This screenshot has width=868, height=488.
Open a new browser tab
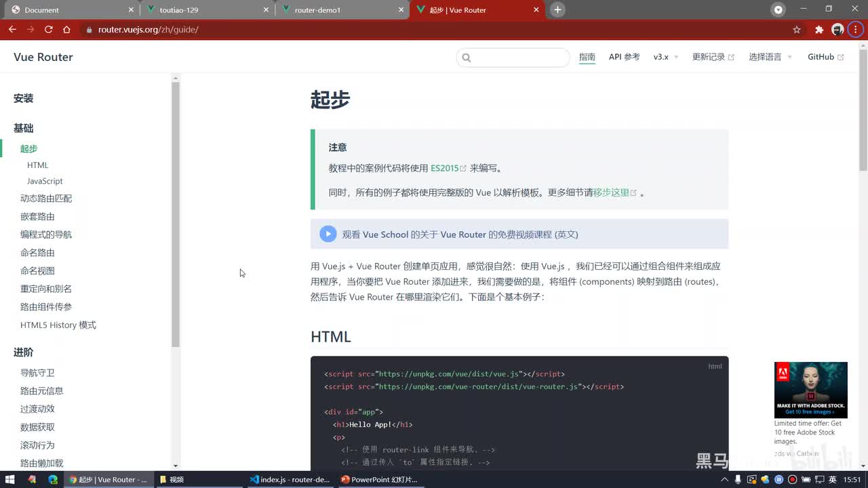(557, 9)
